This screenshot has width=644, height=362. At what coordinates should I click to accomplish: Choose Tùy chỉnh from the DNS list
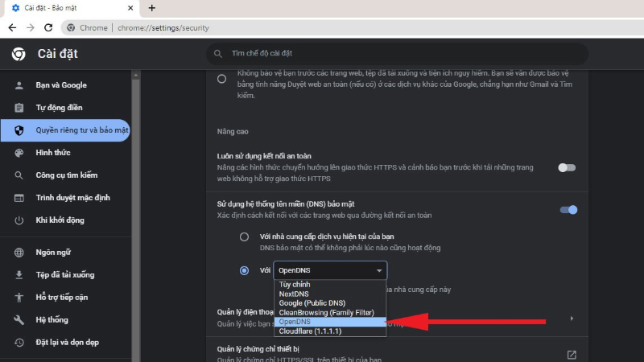click(330, 285)
